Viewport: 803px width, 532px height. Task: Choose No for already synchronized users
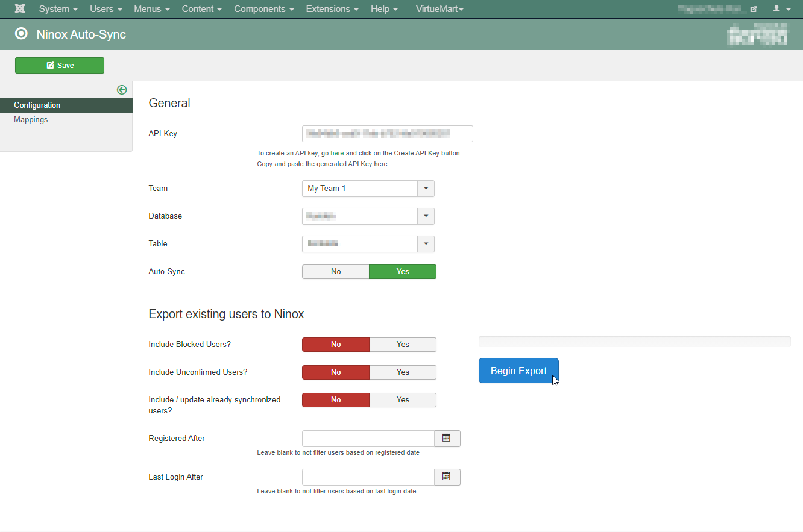[x=336, y=400]
